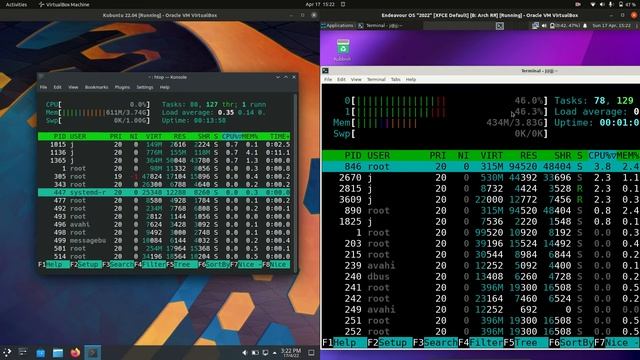Click the Kubuntu taskbar pager icon
The height and width of the screenshot is (360, 640).
coord(23,352)
